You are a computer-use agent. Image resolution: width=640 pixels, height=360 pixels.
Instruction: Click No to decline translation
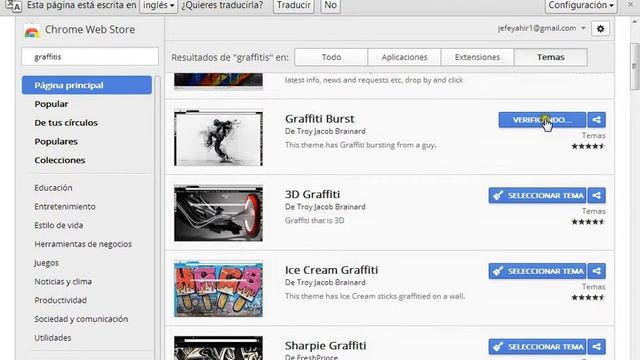tap(330, 6)
